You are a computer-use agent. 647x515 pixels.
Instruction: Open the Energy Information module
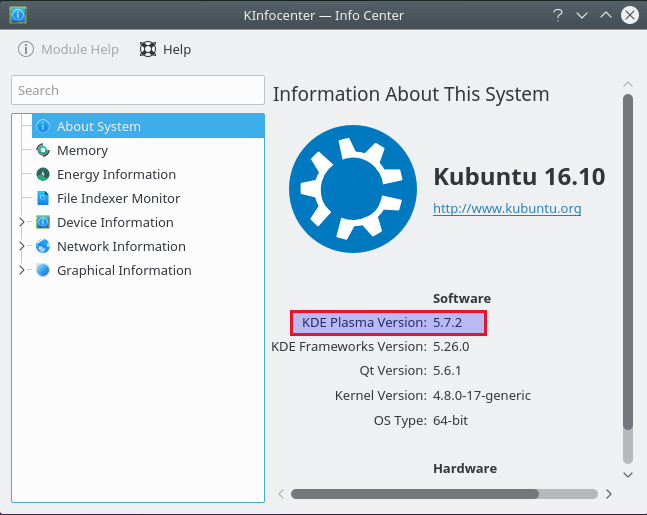(x=116, y=175)
